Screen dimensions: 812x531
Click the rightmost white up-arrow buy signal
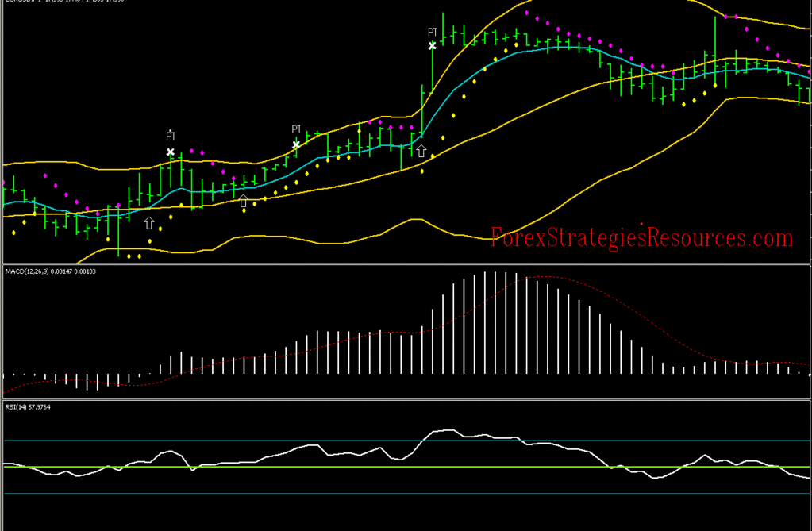[421, 151]
